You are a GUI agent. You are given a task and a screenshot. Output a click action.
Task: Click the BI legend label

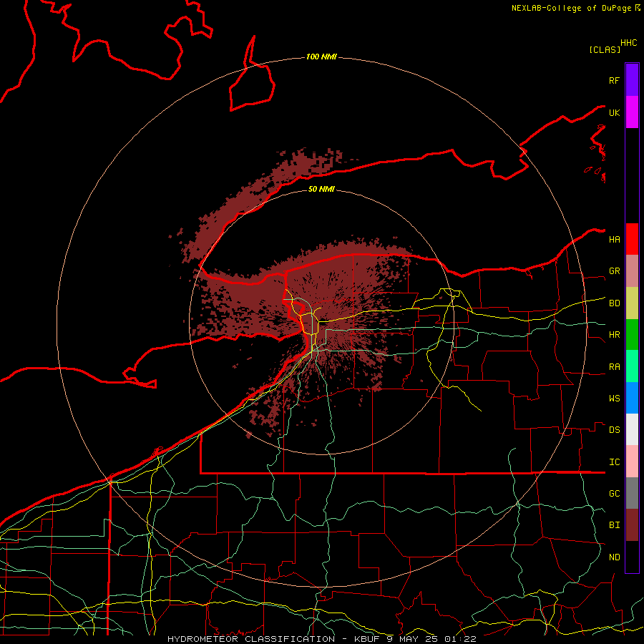pyautogui.click(x=615, y=525)
